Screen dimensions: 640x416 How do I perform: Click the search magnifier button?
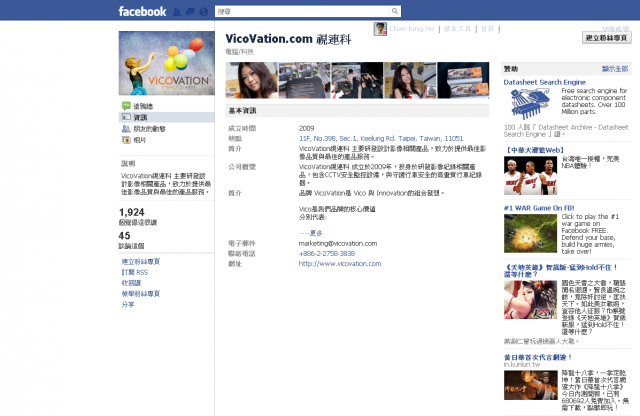coord(395,11)
